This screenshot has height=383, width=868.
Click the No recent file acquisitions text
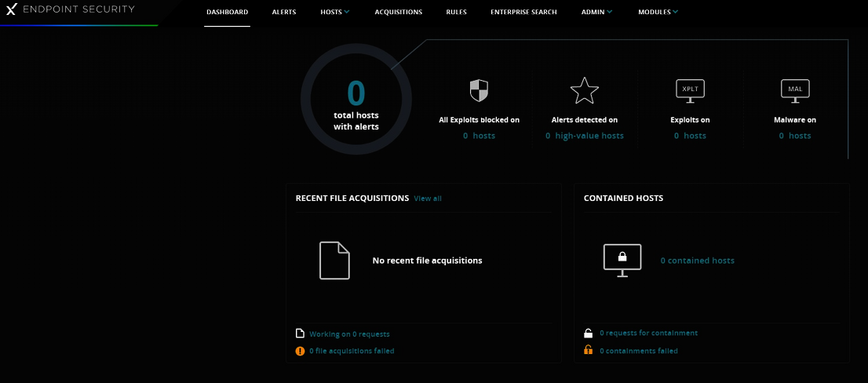(x=428, y=260)
